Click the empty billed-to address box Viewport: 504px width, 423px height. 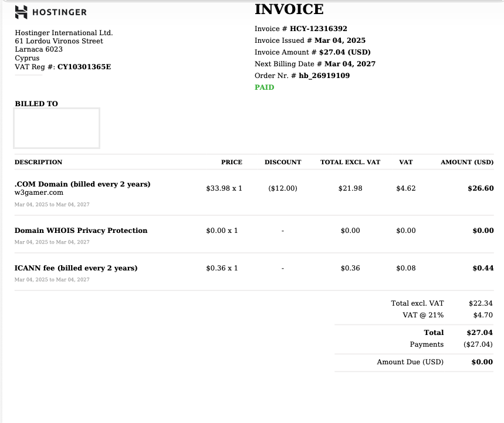coord(56,128)
